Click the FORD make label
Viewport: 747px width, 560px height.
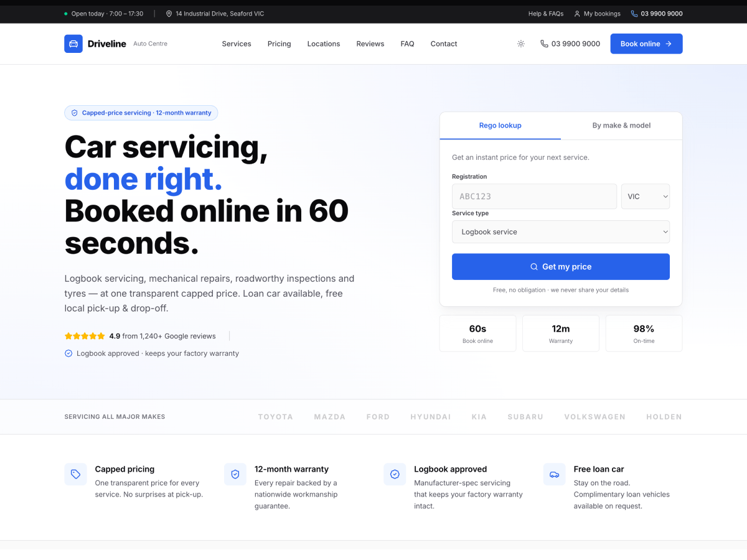(x=378, y=417)
